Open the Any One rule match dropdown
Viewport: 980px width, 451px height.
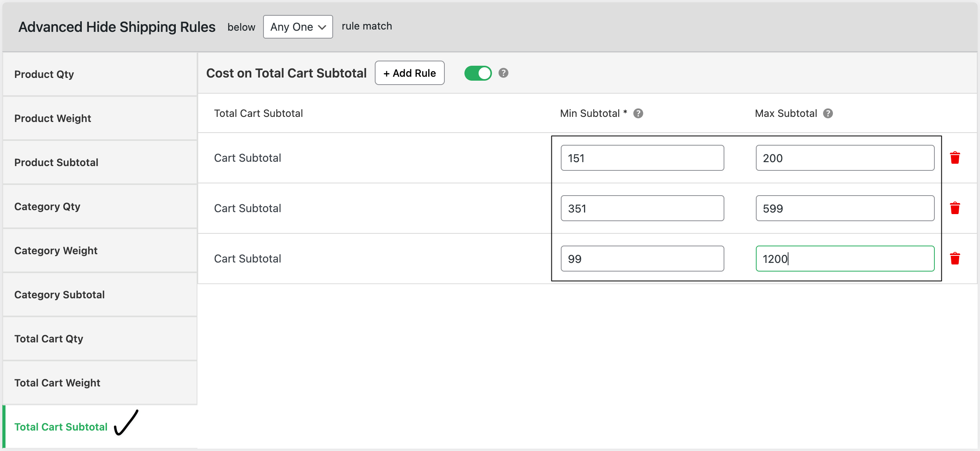298,26
